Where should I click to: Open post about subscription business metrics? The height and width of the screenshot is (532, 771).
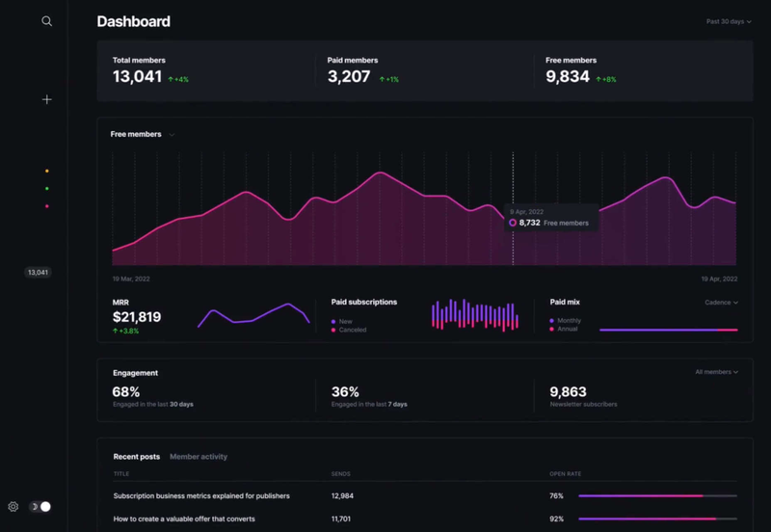[201, 496]
